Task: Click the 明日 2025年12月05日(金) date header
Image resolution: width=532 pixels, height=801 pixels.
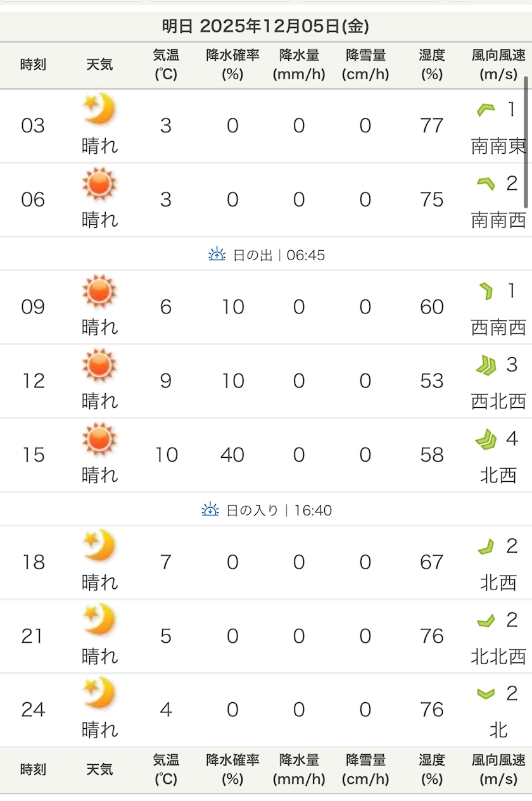Action: [265, 27]
